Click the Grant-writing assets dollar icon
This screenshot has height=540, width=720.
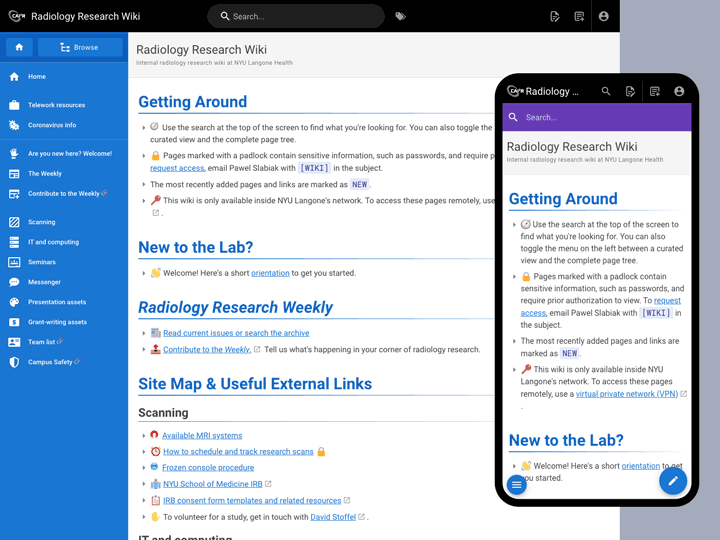(14, 322)
